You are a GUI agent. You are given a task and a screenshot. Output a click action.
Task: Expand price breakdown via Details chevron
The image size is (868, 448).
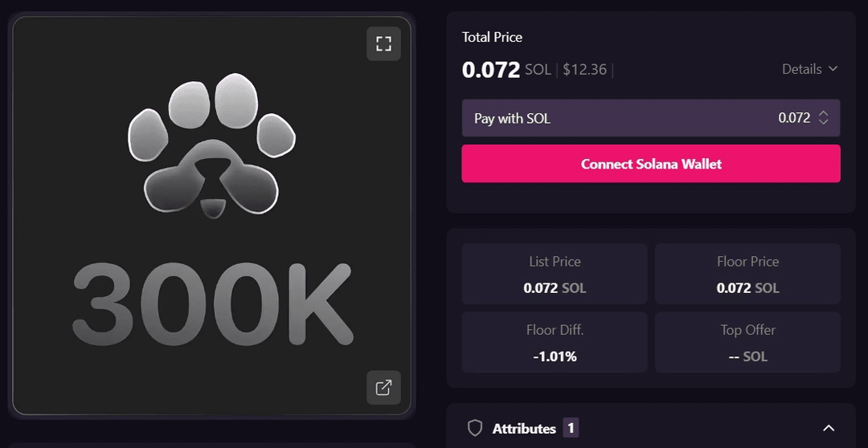(x=833, y=69)
